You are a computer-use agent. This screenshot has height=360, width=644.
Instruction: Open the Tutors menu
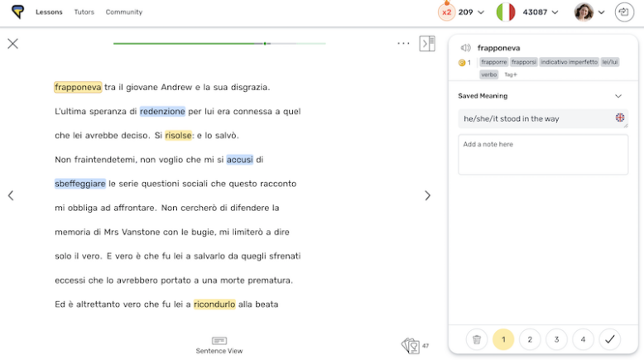(84, 12)
